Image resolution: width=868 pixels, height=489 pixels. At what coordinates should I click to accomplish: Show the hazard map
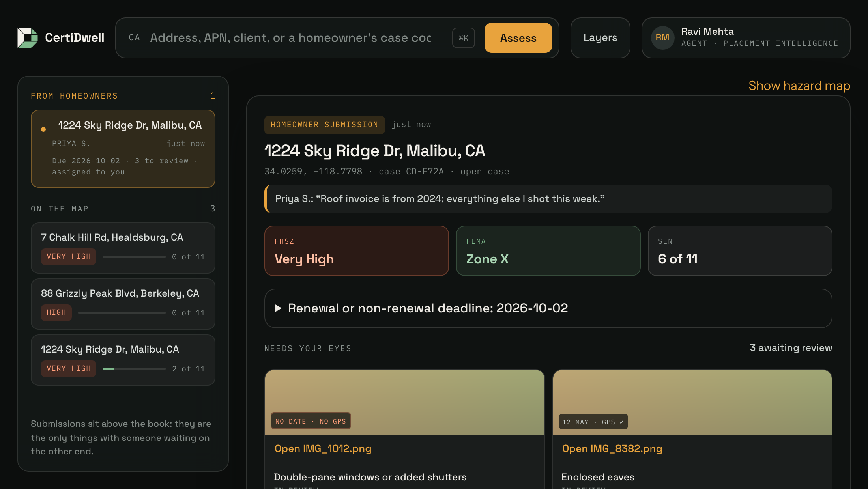pyautogui.click(x=799, y=86)
